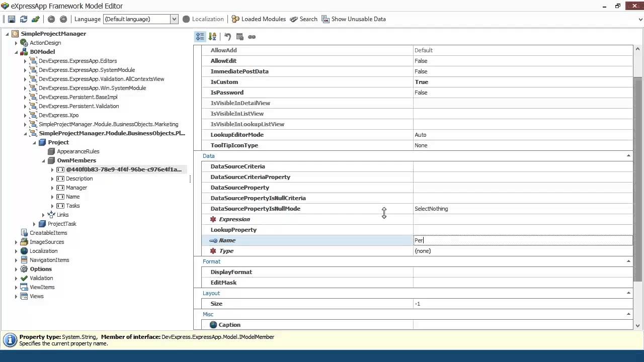
Task: Switch property grid to categorized view
Action: (x=200, y=37)
